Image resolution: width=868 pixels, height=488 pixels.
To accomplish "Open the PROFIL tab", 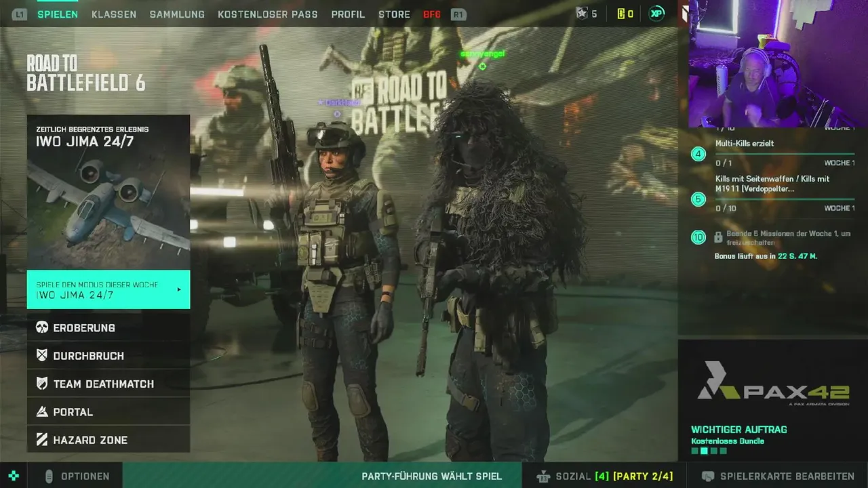I will coord(348,14).
